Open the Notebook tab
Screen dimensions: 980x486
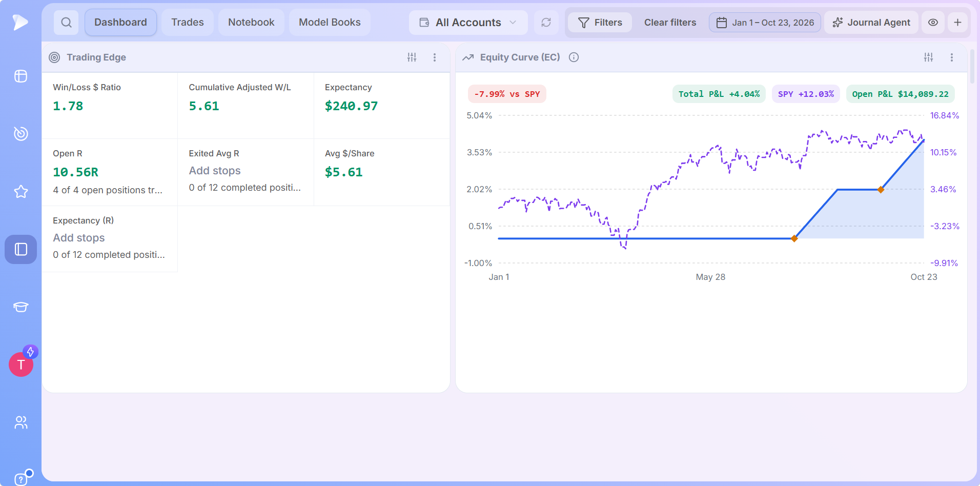click(x=251, y=23)
